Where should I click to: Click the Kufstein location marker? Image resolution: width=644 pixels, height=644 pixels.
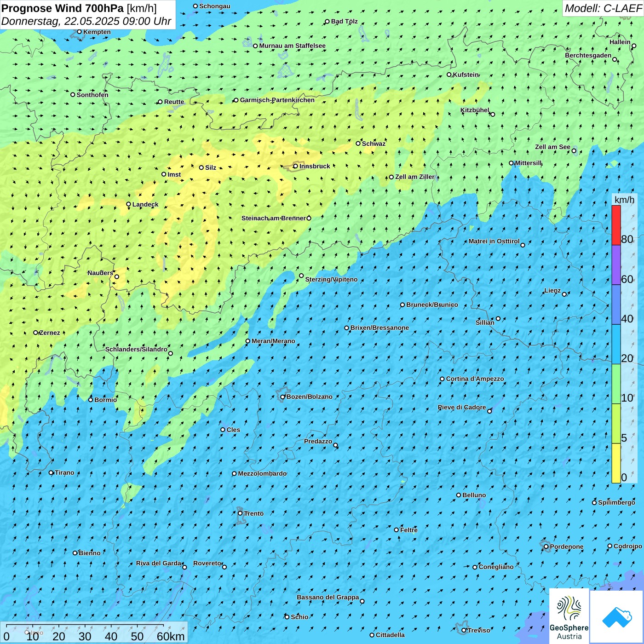coord(449,75)
